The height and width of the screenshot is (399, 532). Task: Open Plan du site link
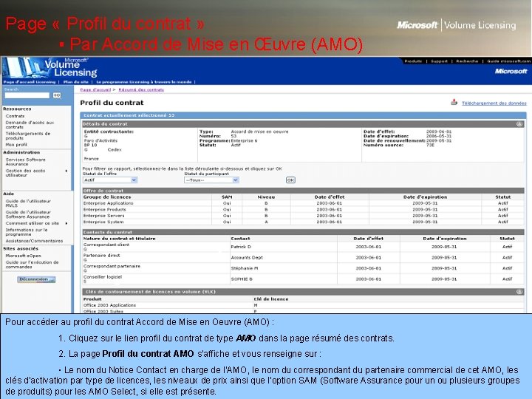point(75,82)
